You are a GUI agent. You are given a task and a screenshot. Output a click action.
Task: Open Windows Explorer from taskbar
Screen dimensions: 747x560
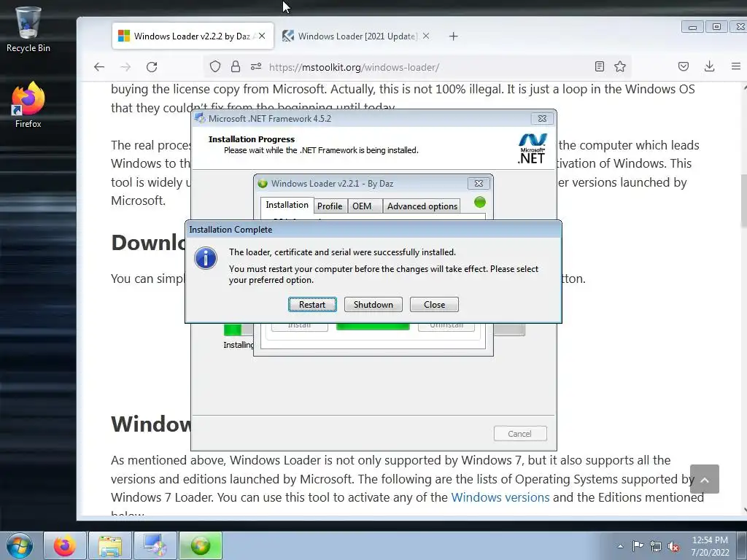[x=110, y=545]
